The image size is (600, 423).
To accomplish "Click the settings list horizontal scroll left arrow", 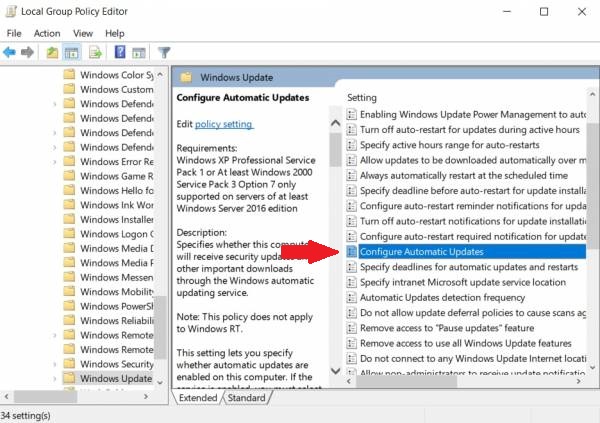I will point(349,381).
